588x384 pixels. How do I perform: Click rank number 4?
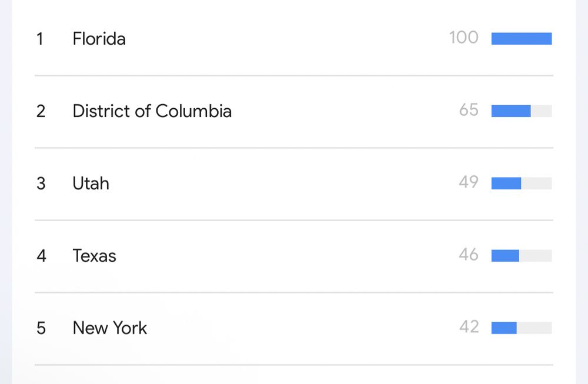click(x=41, y=256)
